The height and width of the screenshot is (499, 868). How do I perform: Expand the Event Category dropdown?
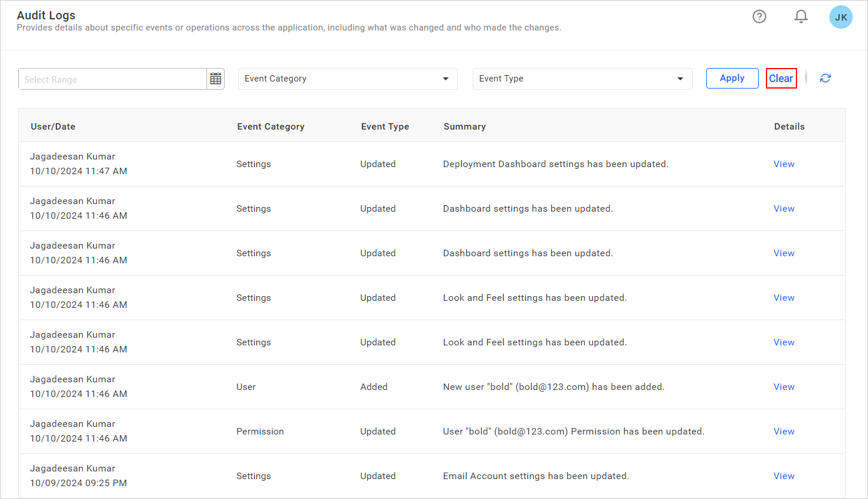pyautogui.click(x=348, y=79)
